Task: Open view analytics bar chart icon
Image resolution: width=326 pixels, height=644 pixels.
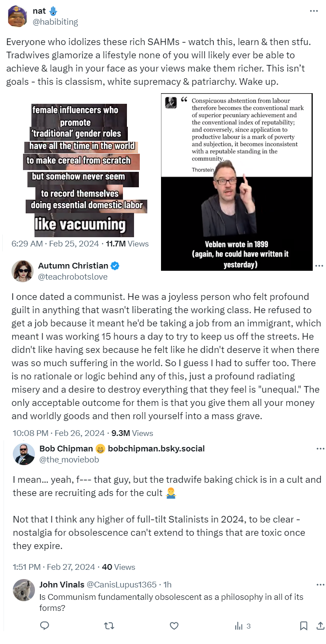Action: [x=239, y=625]
